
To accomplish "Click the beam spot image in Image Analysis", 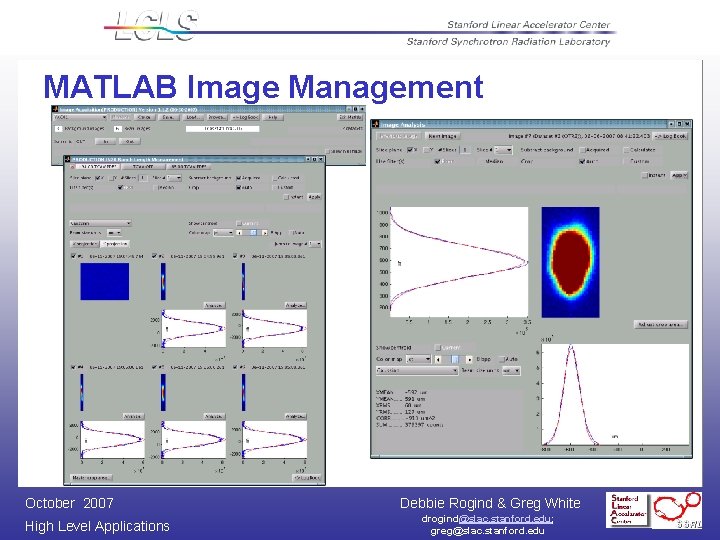I will 570,262.
